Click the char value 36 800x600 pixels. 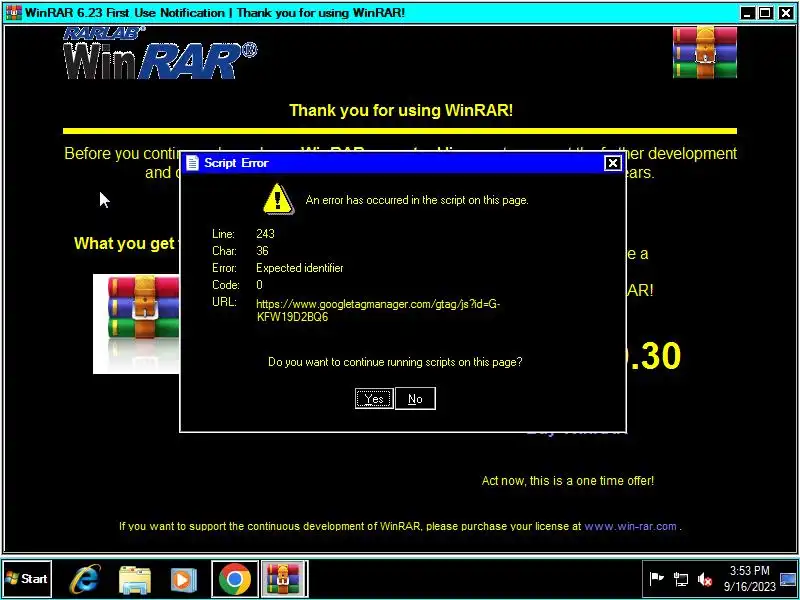262,251
